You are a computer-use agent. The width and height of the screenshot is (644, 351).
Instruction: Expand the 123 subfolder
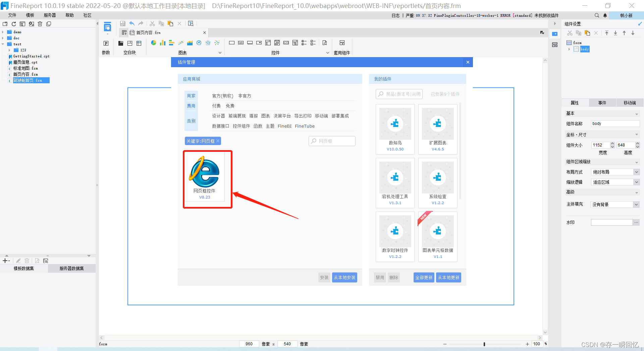(9, 50)
